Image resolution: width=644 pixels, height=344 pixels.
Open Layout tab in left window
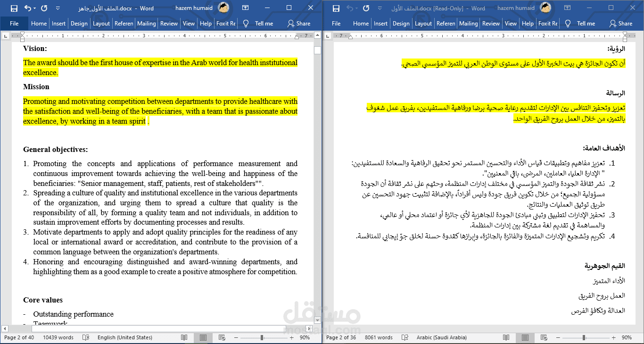[101, 23]
